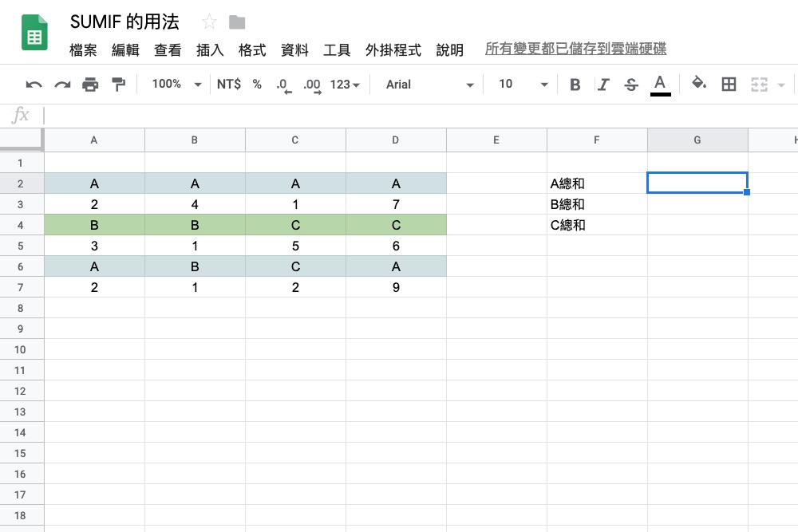This screenshot has height=532, width=798.
Task: Toggle italic formatting
Action: tap(603, 84)
